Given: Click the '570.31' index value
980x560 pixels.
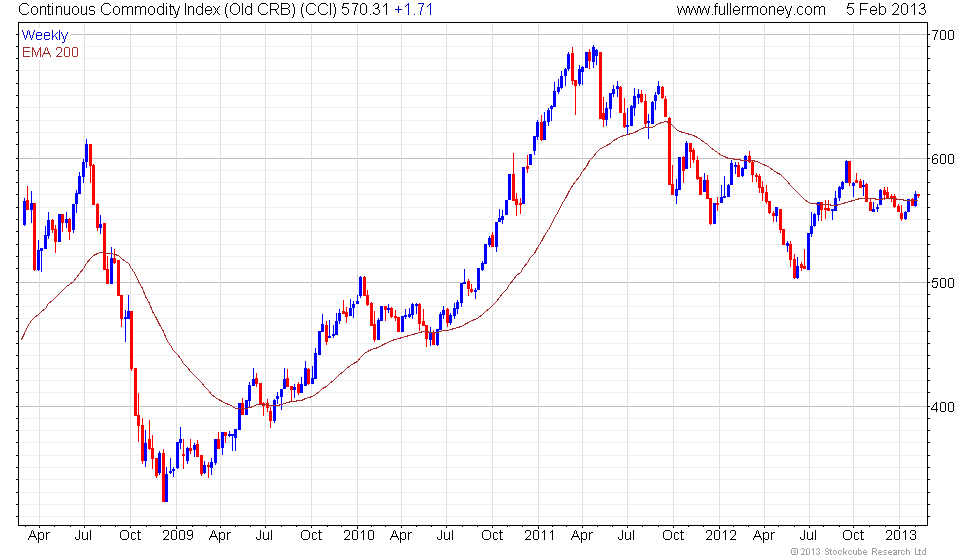Looking at the screenshot, I should (364, 10).
